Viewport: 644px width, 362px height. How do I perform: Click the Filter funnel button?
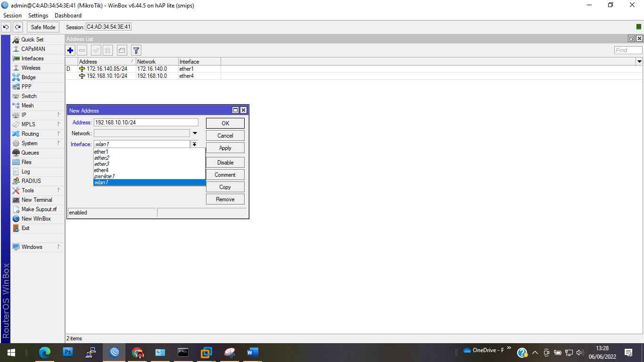tap(136, 50)
